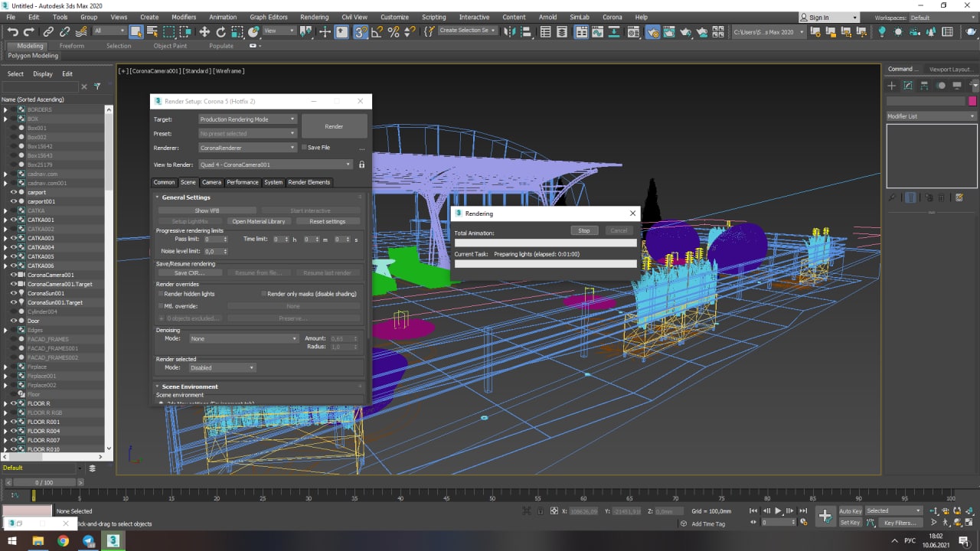The width and height of the screenshot is (980, 551).
Task: Switch to Camera tab in Render Setup
Action: pyautogui.click(x=211, y=182)
